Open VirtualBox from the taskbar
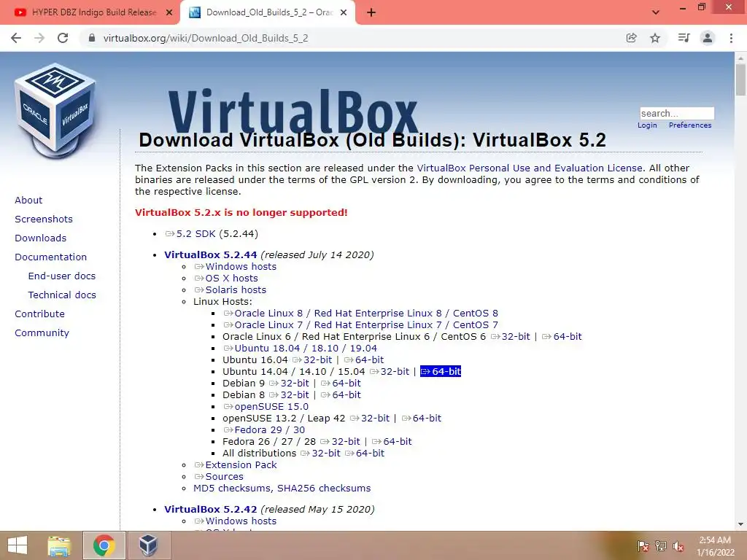Viewport: 747px width, 560px height. [x=148, y=545]
